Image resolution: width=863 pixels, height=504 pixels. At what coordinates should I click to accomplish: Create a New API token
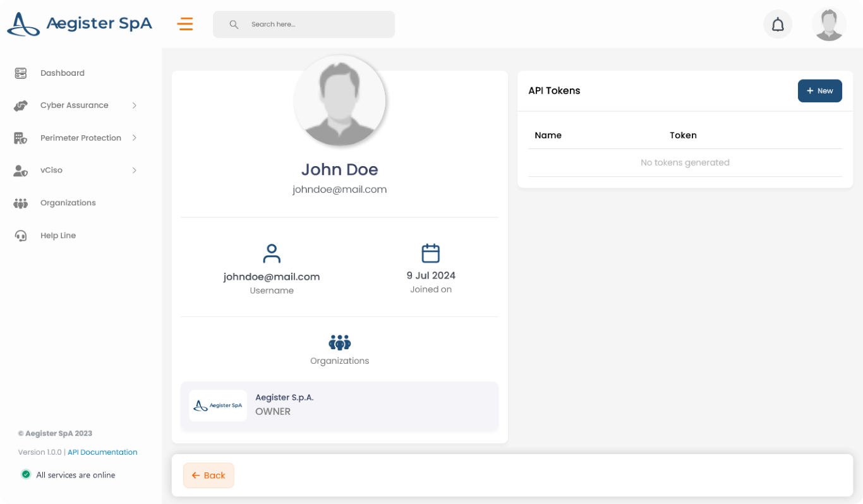(x=820, y=91)
